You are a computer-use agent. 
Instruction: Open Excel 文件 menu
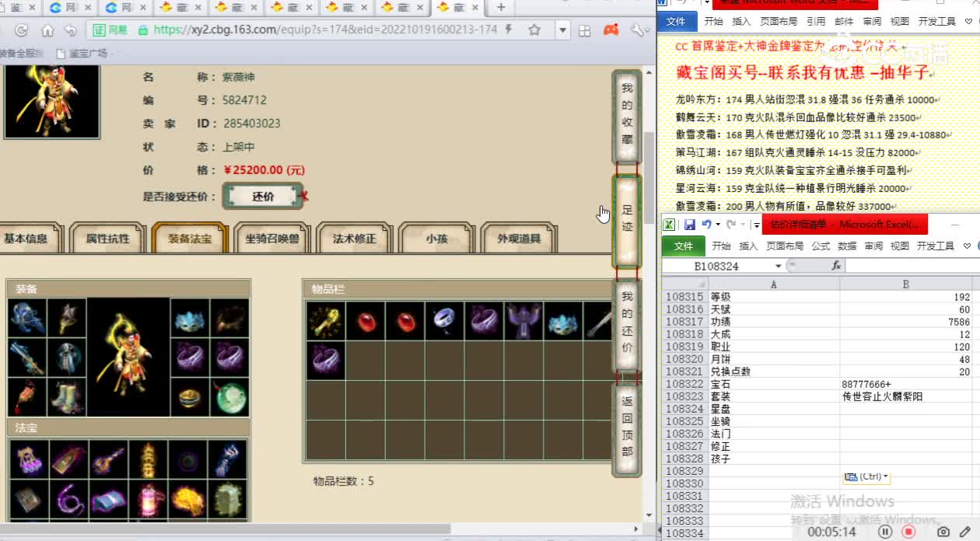[683, 246]
